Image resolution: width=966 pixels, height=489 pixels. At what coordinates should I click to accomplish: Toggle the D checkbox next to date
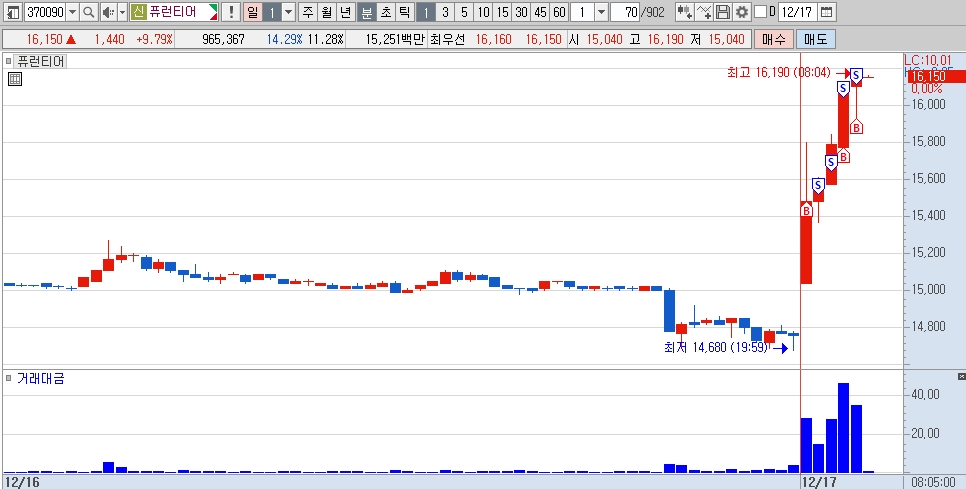click(760, 12)
